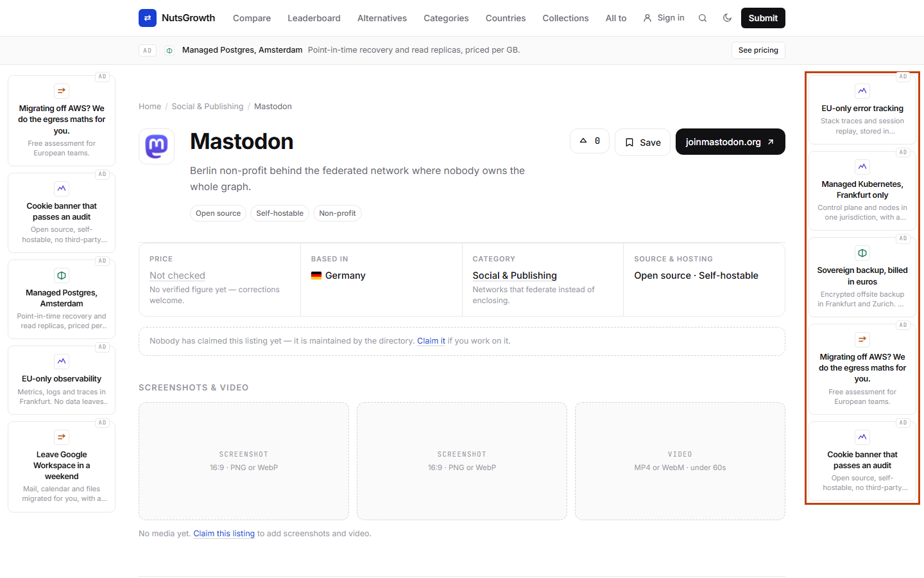Click the icon in the top ad banner

pyautogui.click(x=169, y=50)
